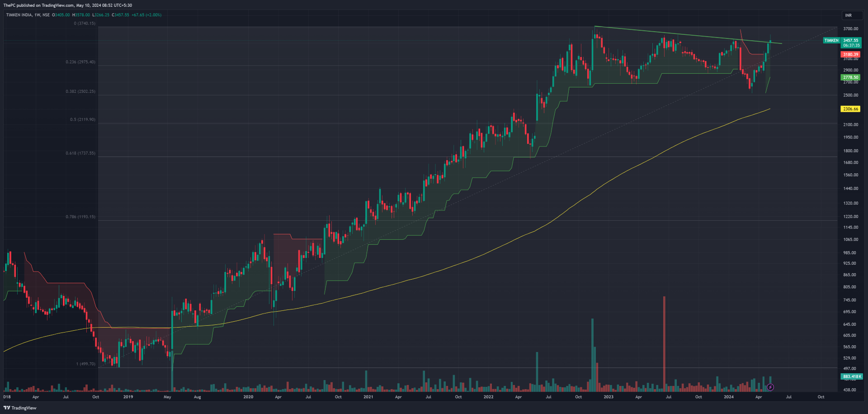Click the ThePC published on TradingView.com text
This screenshot has width=868, height=414.
point(68,5)
